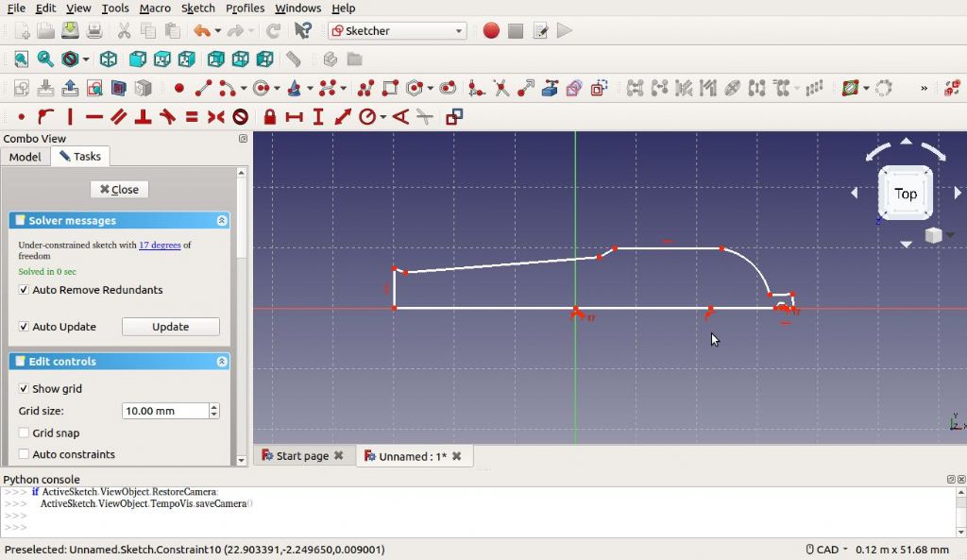Toggle driving/reference constraint mode icon
The image size is (967, 560).
point(454,116)
